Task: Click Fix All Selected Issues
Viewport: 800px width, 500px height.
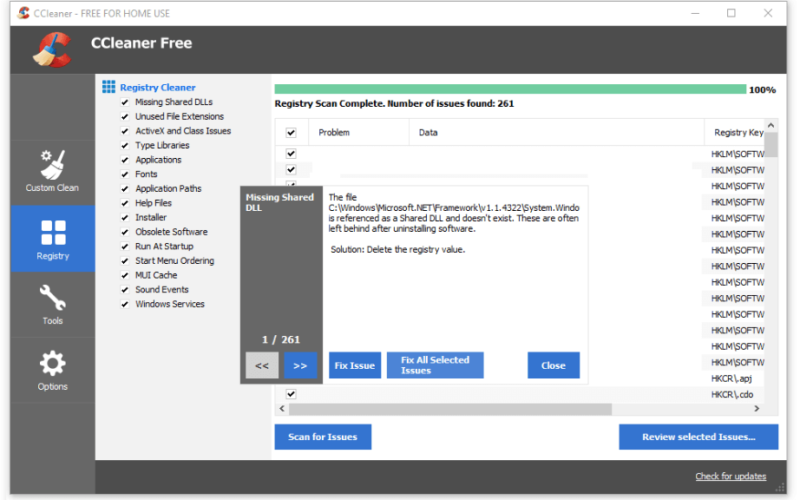Action: click(x=435, y=365)
